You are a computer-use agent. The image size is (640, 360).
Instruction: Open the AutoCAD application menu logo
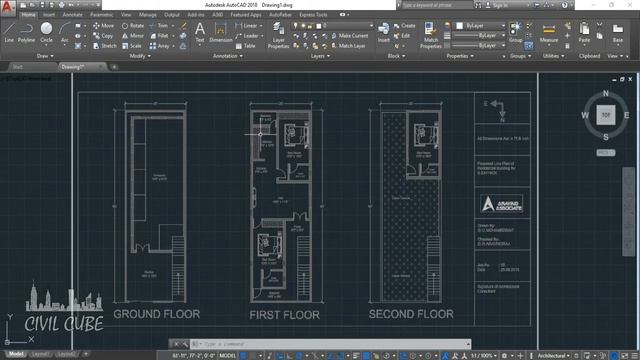(x=8, y=7)
